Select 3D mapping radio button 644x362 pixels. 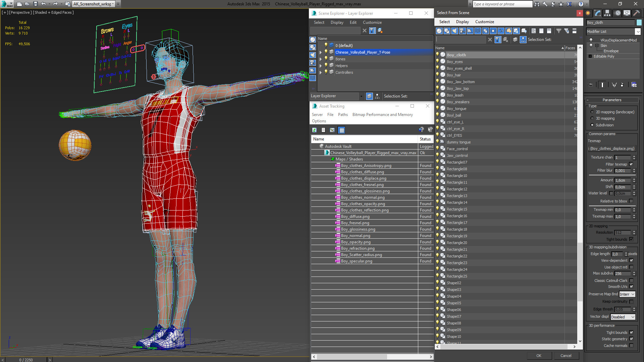point(592,119)
